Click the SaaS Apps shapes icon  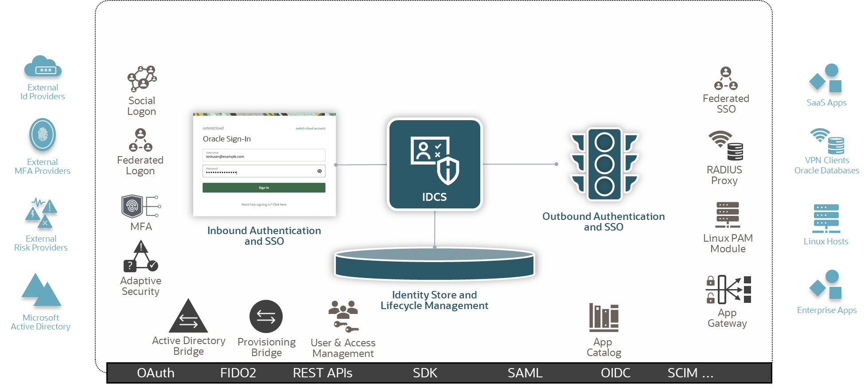coord(825,78)
